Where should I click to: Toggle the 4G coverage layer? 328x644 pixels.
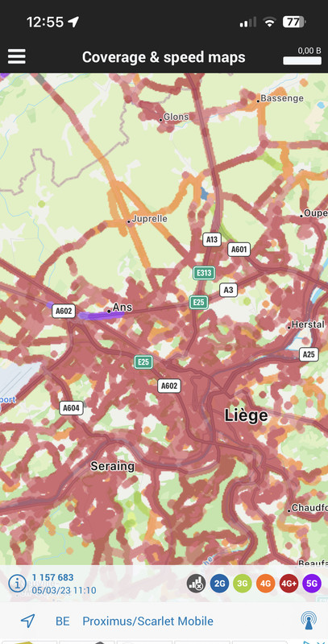[265, 583]
